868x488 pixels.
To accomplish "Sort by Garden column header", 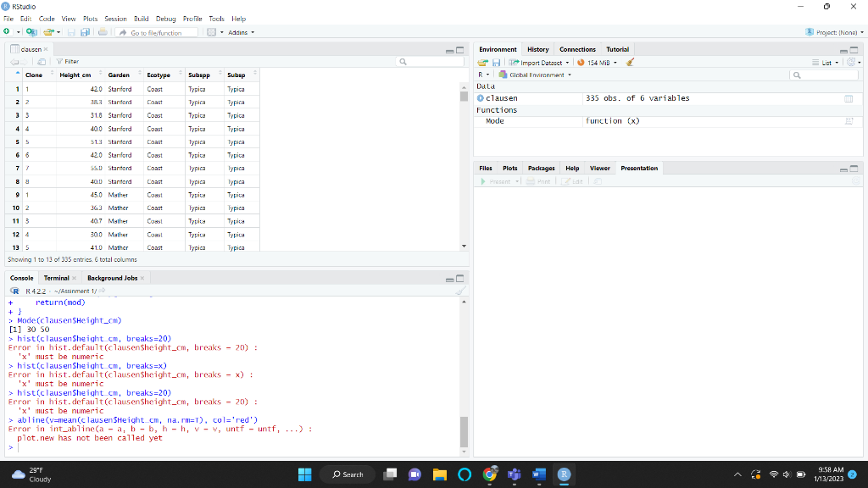I will coord(124,75).
